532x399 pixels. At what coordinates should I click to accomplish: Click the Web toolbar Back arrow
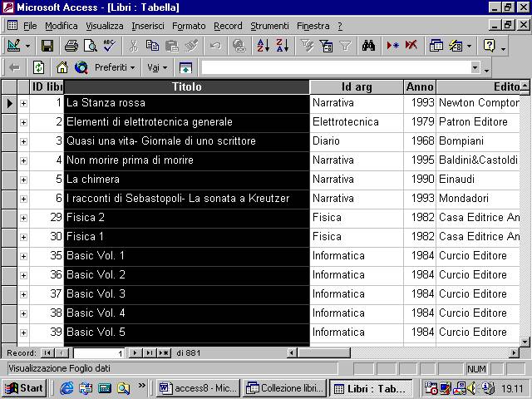14,67
